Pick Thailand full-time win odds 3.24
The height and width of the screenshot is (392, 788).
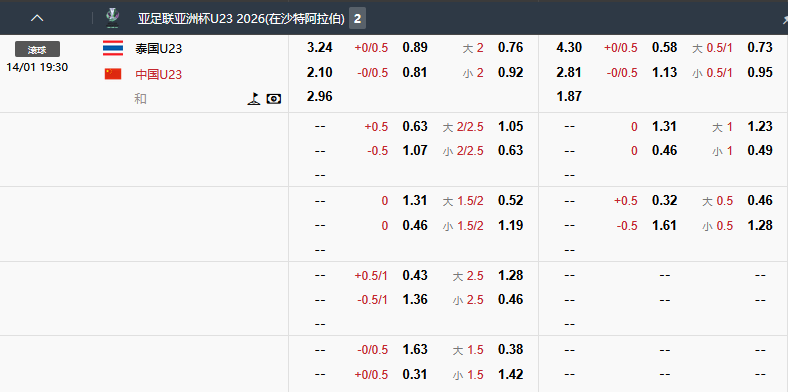tap(320, 48)
